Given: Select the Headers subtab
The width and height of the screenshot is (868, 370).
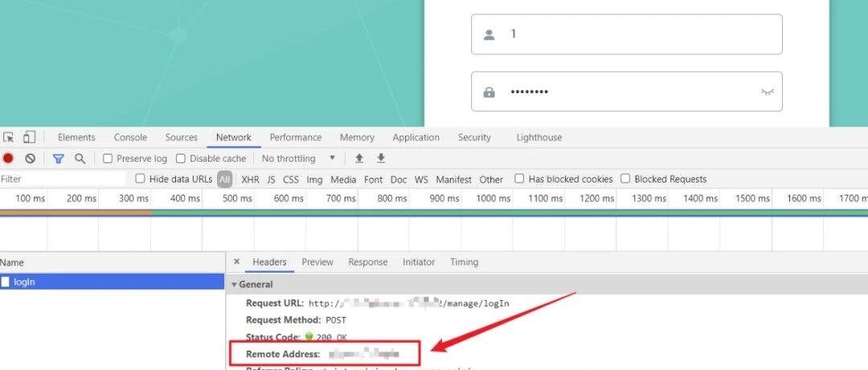Looking at the screenshot, I should click(x=269, y=262).
